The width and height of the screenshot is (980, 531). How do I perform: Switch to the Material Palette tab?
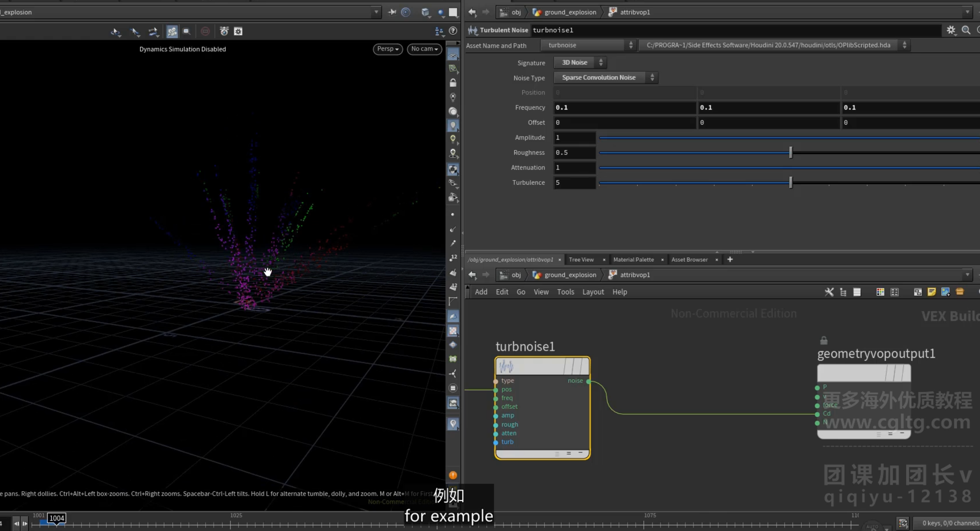(x=633, y=260)
